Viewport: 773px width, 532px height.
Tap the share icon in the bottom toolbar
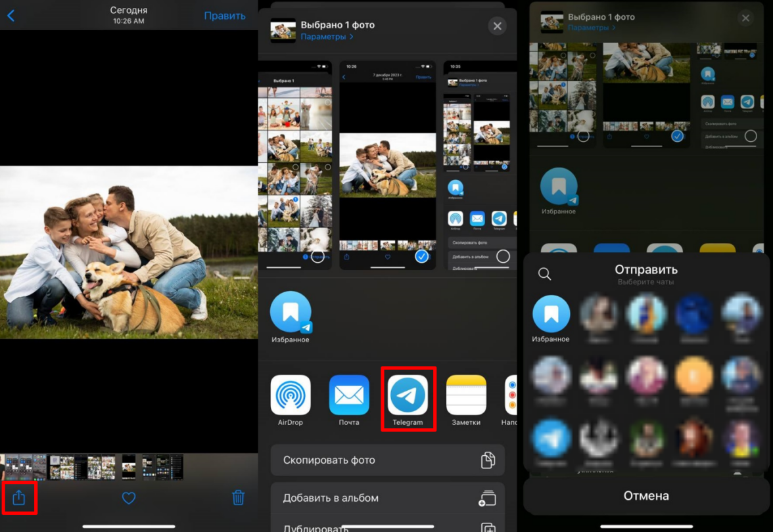(18, 498)
